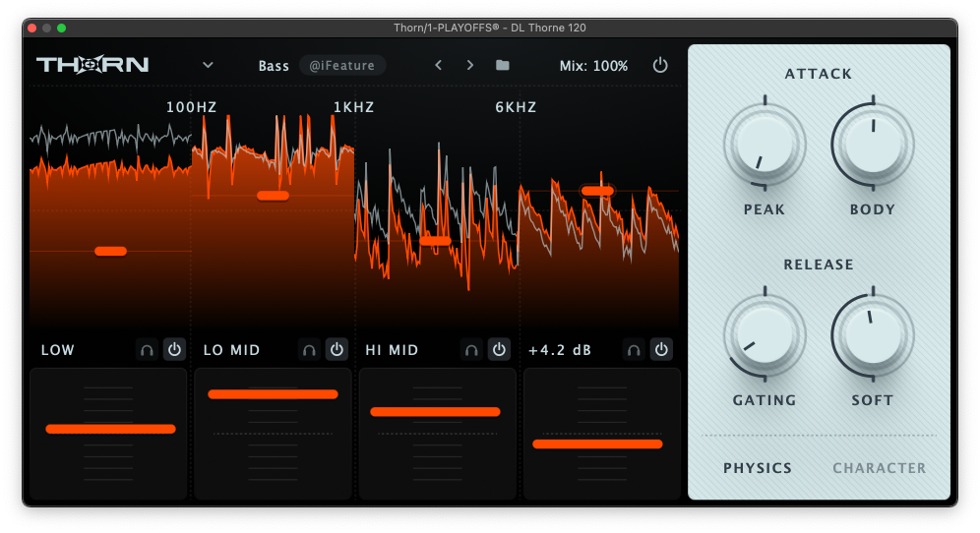Minimize window with the yellow button
This screenshot has height=533, width=980.
pyautogui.click(x=46, y=28)
